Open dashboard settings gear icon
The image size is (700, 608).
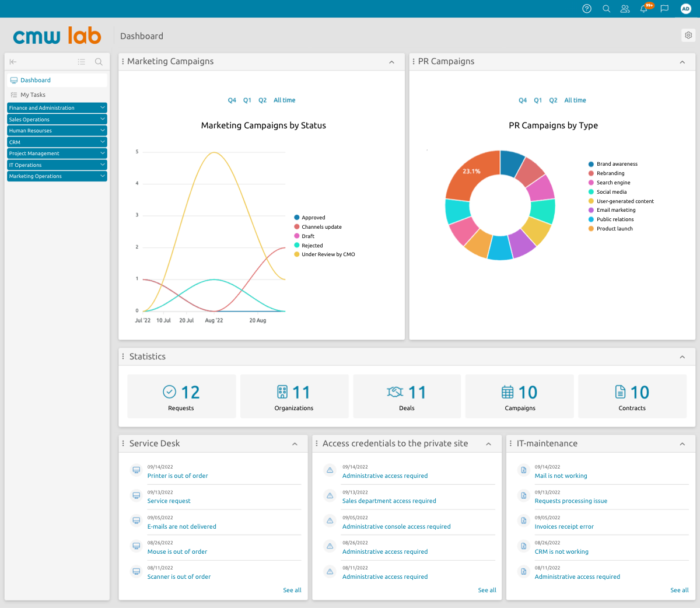tap(688, 36)
